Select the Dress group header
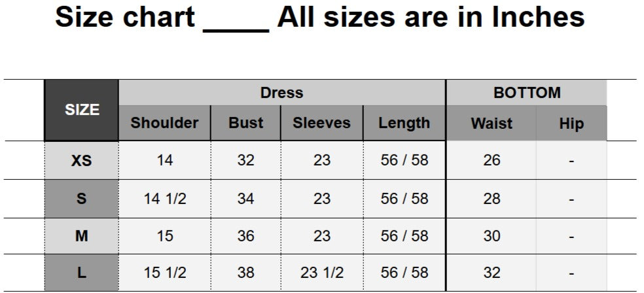Image resolution: width=644 pixels, height=293 pixels. tap(281, 93)
